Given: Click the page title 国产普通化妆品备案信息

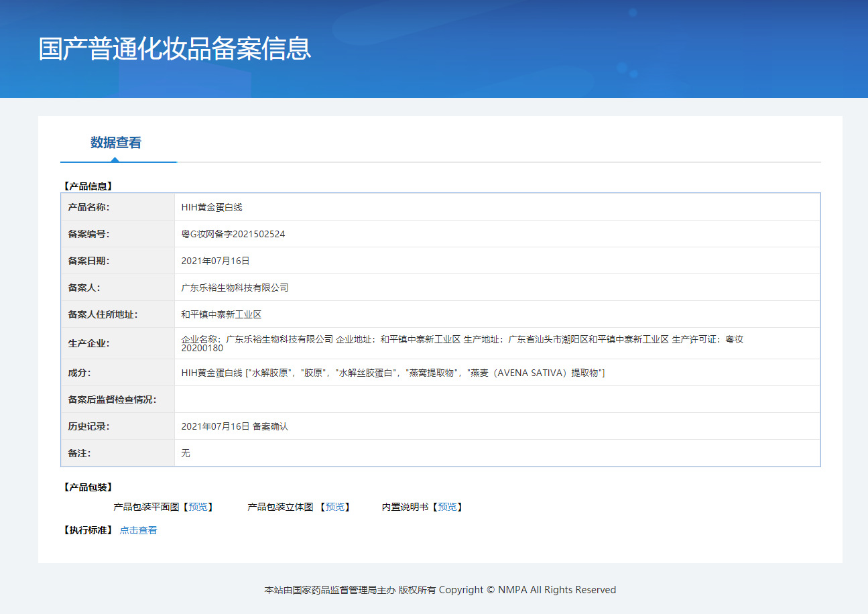Looking at the screenshot, I should coord(175,49).
